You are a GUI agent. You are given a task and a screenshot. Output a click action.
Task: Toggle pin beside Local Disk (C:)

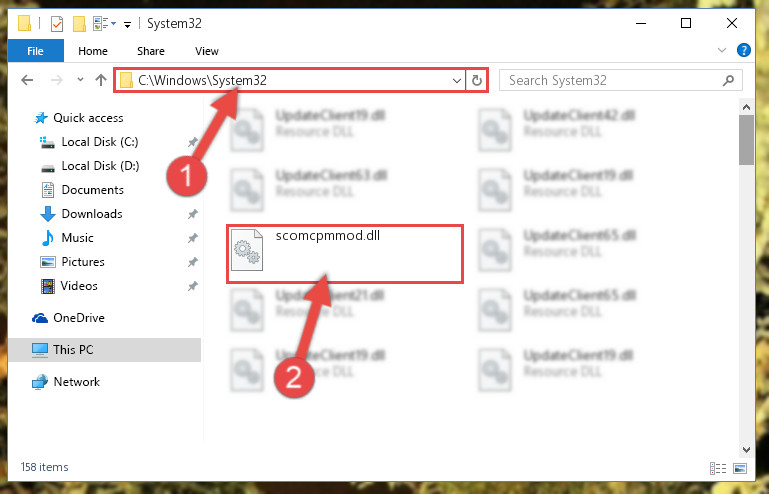coord(193,142)
